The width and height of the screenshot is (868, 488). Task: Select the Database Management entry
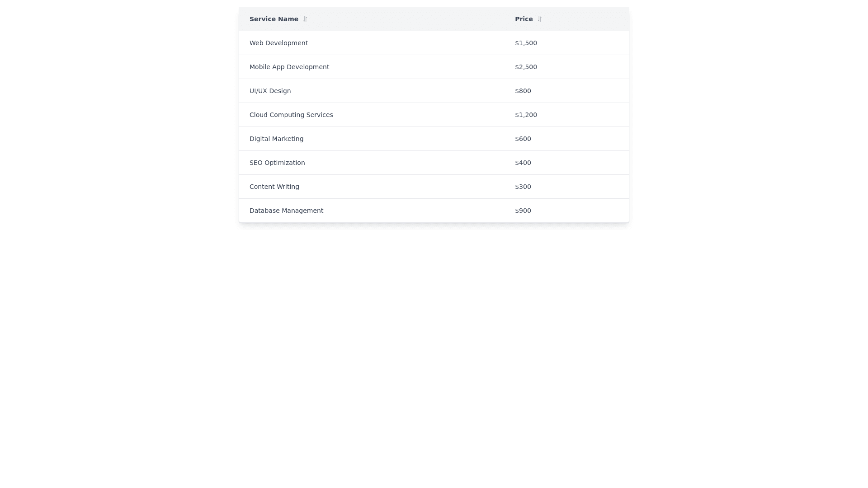pyautogui.click(x=286, y=211)
